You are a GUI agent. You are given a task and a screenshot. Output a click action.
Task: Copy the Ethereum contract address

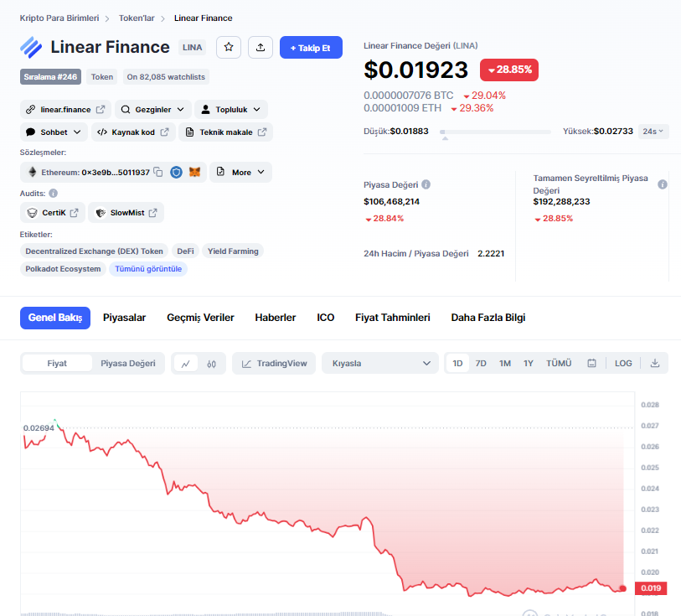[158, 172]
